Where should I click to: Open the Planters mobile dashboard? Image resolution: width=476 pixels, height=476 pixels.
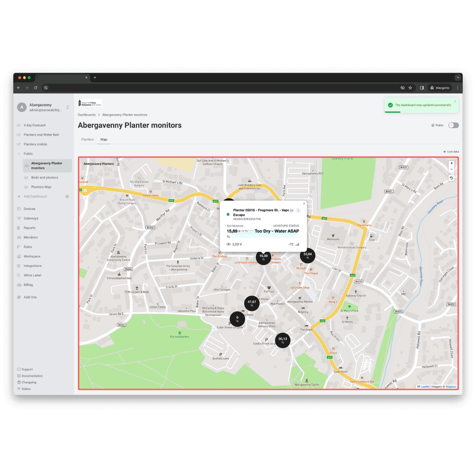35,144
